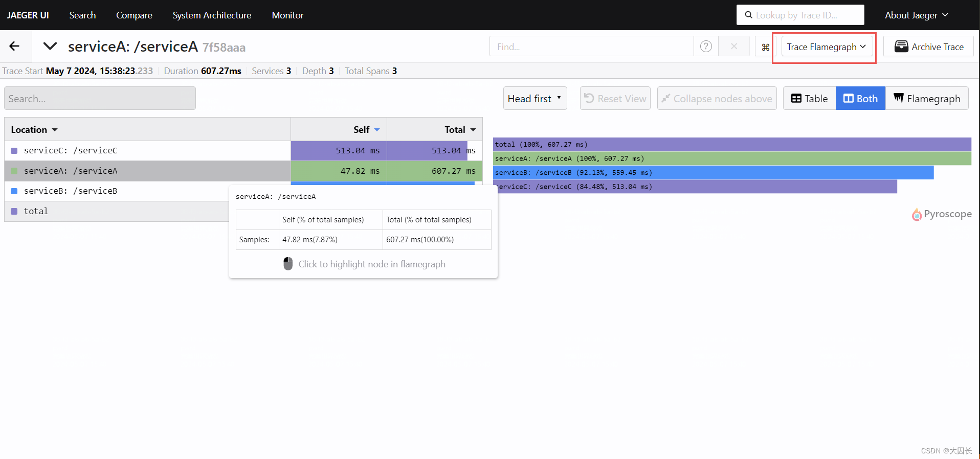Screen dimensions: 980x459
Task: Click the purple swatch beside serviceC
Action: click(14, 151)
